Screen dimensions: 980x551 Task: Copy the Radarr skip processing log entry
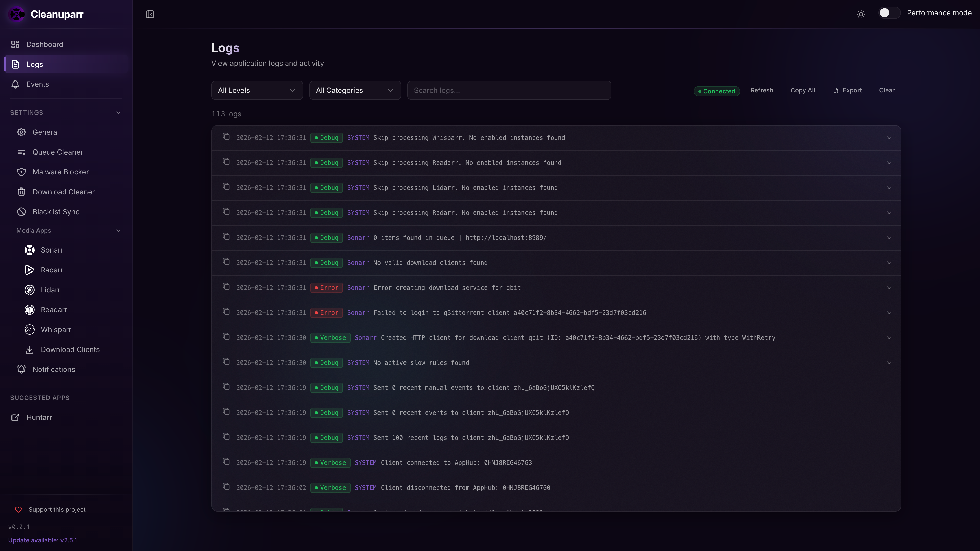[x=226, y=211]
